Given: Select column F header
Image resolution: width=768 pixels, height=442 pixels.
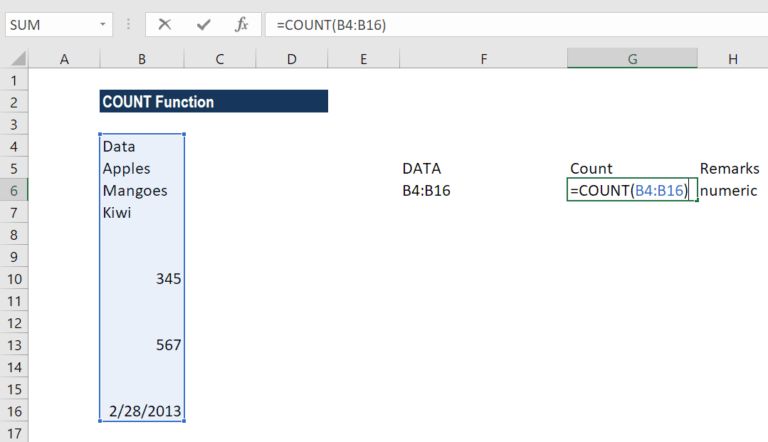Looking at the screenshot, I should tap(483, 60).
